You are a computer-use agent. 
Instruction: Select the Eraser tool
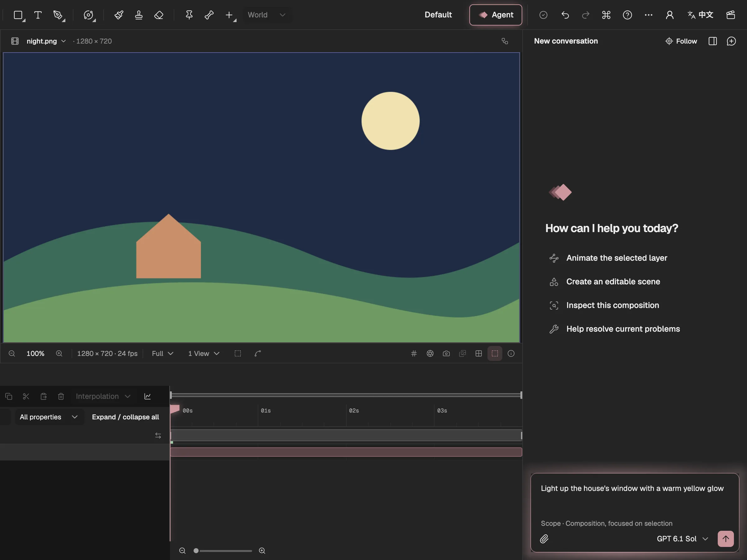[x=159, y=15]
